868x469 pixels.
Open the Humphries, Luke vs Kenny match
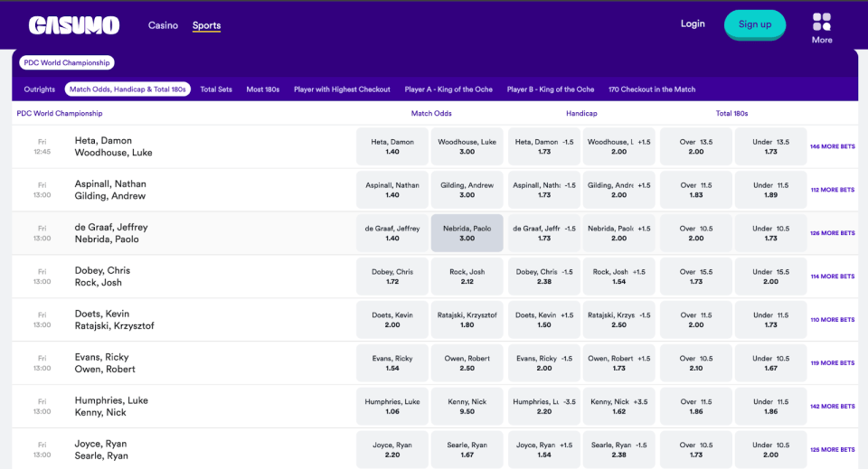(x=111, y=407)
